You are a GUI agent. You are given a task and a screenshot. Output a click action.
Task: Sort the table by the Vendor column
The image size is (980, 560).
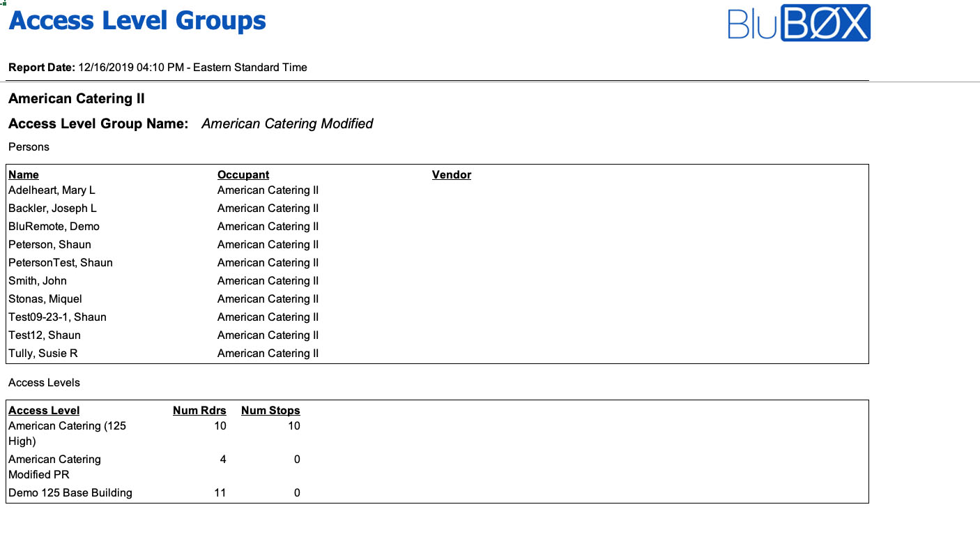click(451, 174)
